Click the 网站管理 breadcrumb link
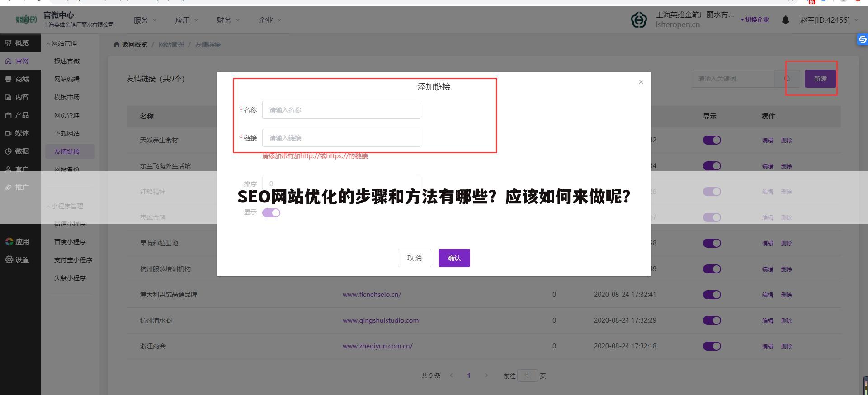This screenshot has width=868, height=395. (x=171, y=45)
